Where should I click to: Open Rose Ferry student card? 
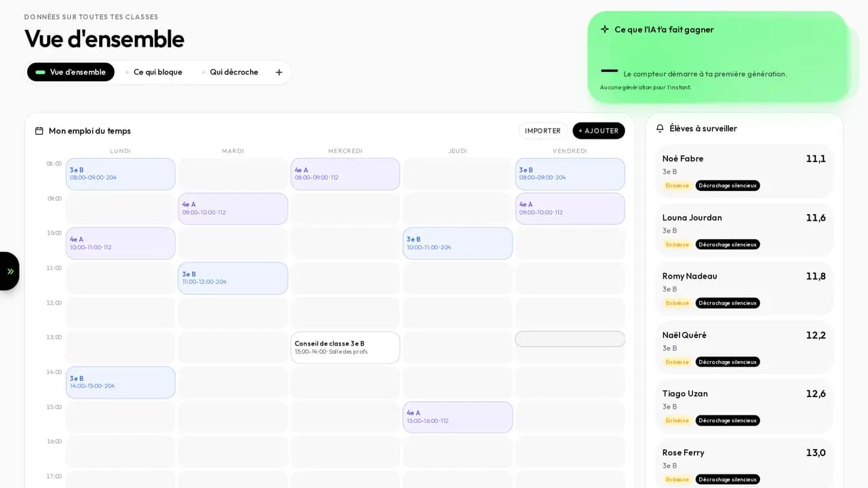click(x=744, y=464)
